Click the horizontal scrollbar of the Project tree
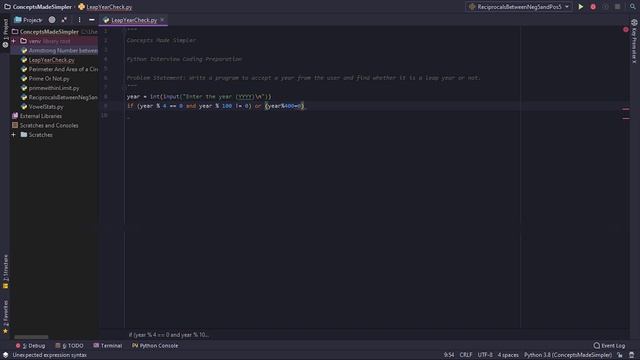640x360 pixels. (31, 337)
